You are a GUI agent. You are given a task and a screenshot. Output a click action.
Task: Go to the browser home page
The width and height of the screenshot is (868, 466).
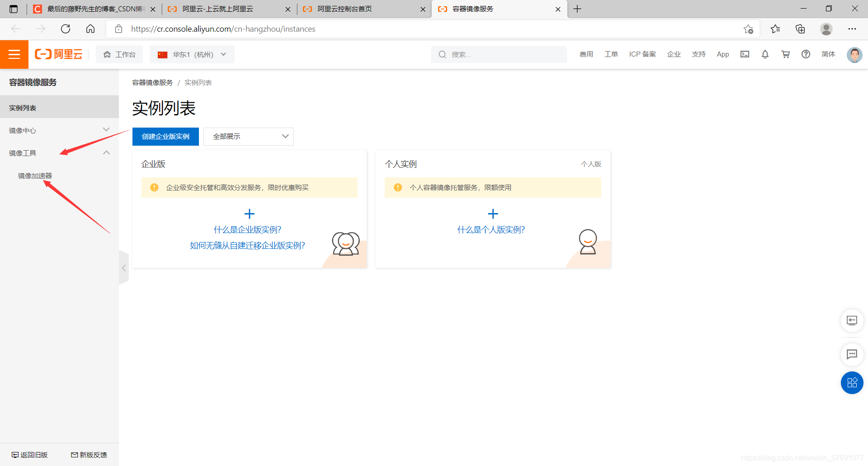tap(90, 29)
